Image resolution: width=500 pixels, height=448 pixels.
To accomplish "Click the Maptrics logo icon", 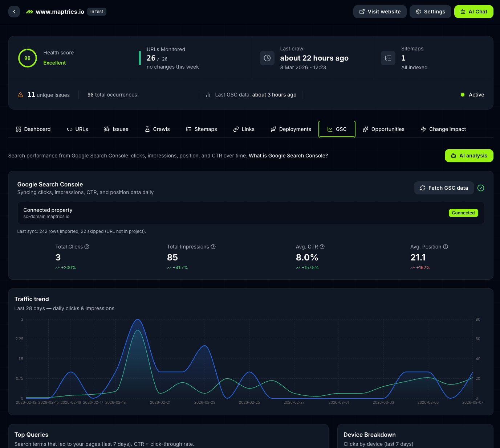I will pos(29,12).
